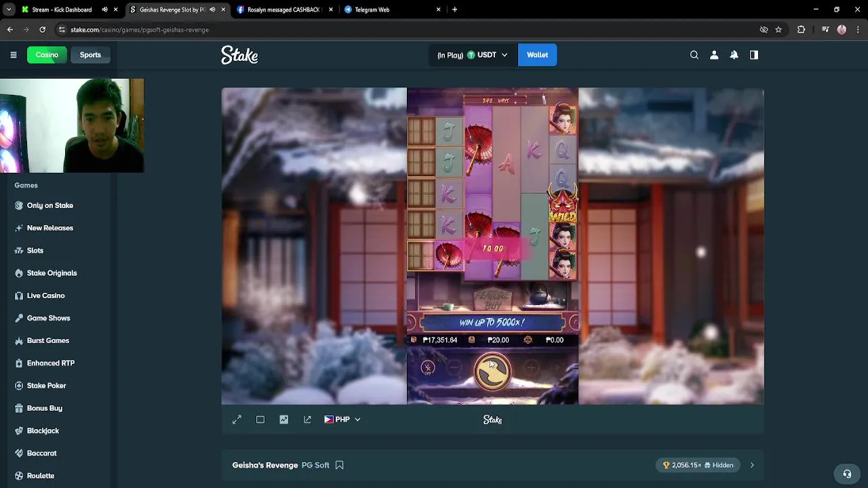Switch to theatre mode below the game
This screenshot has width=868, height=488.
pyautogui.click(x=260, y=420)
